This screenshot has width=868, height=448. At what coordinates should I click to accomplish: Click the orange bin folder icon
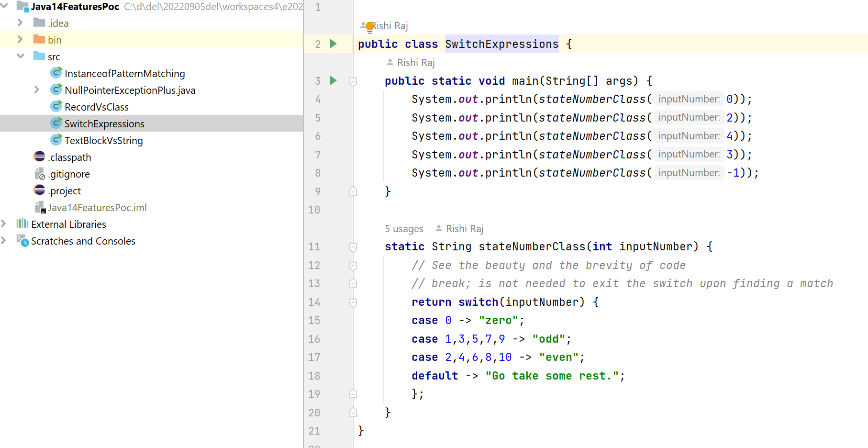pos(39,40)
